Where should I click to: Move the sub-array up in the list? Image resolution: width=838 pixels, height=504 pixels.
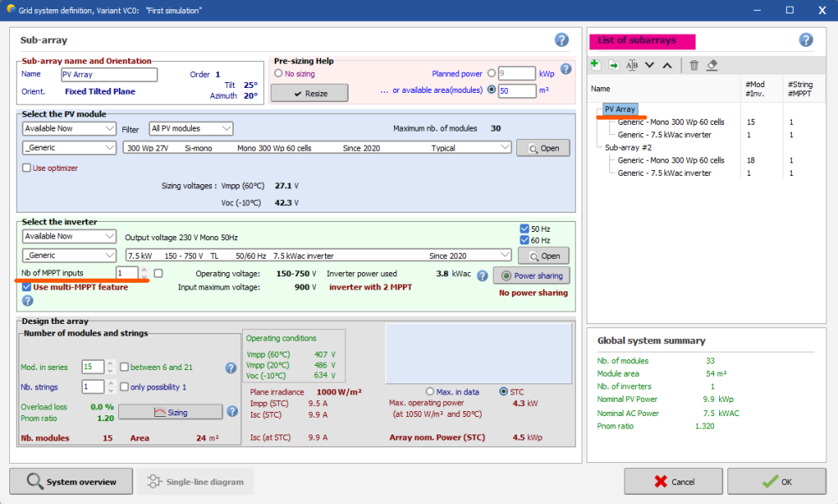click(x=667, y=65)
